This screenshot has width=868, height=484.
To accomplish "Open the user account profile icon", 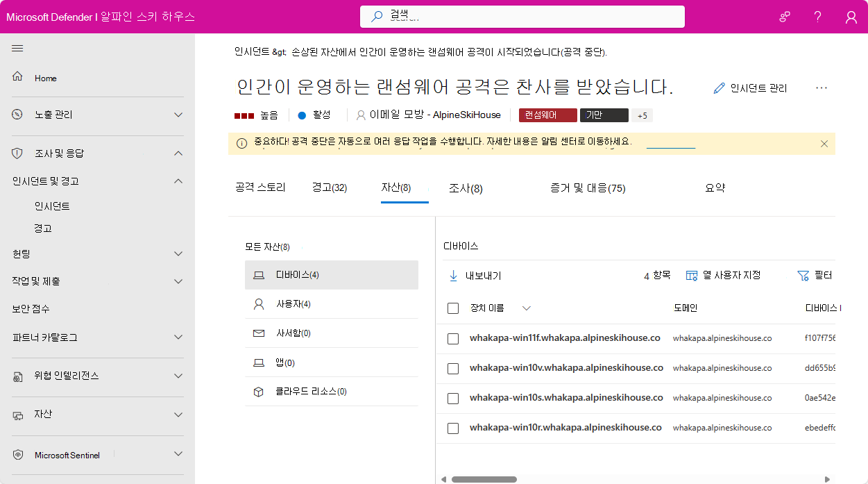I will (851, 17).
